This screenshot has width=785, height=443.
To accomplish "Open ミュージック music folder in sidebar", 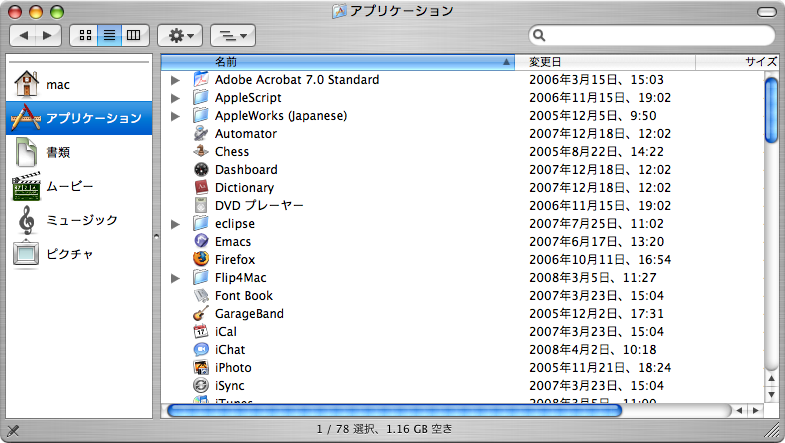I will 79,220.
